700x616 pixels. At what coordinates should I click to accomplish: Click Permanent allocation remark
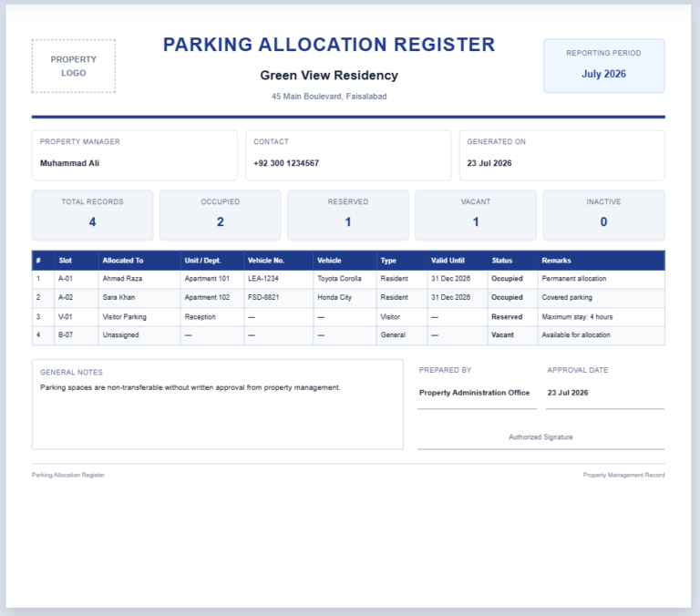574,279
